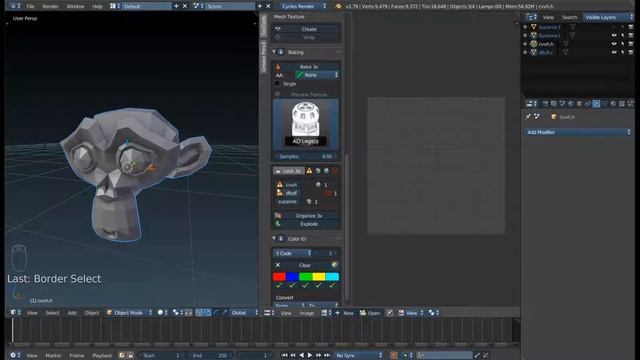Toggle renderability camera for cvvh.h in outliner
Viewport: 640px width, 360px height.
pos(631,44)
